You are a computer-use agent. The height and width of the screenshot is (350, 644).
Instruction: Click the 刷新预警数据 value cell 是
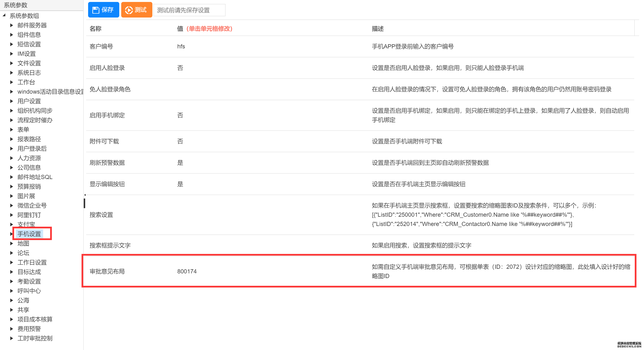click(180, 163)
